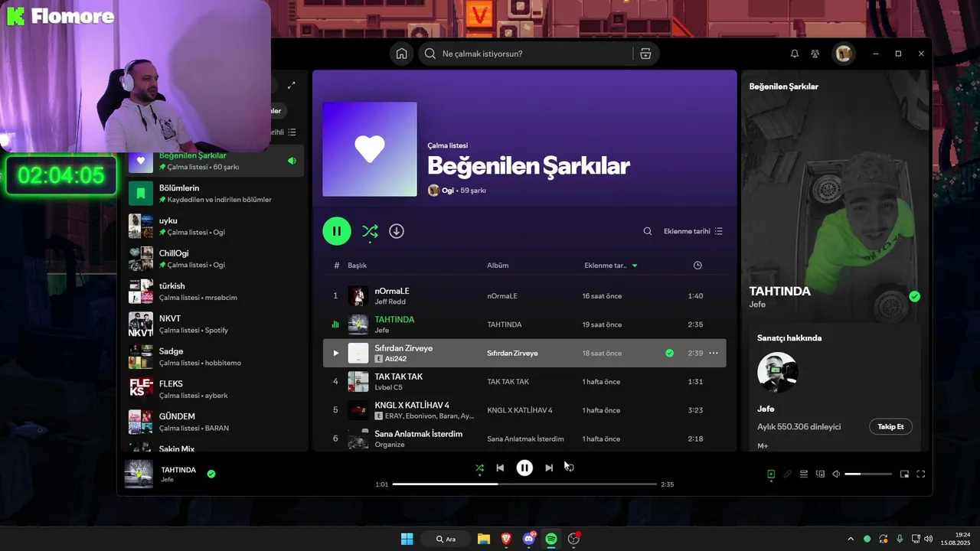The image size is (980, 551).
Task: Unlike TAHTINDA via player bar checkmark
Action: coord(211,474)
